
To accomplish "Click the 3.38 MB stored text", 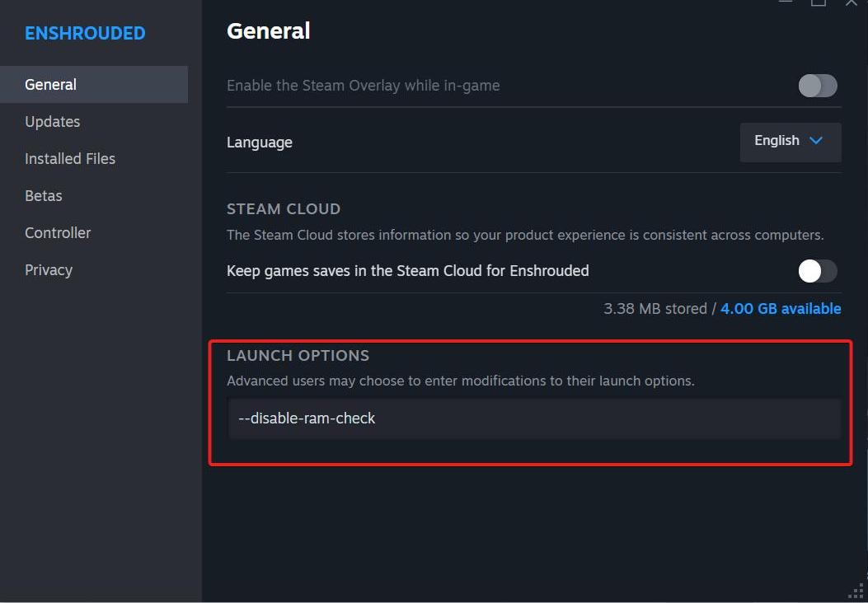I will pos(655,309).
